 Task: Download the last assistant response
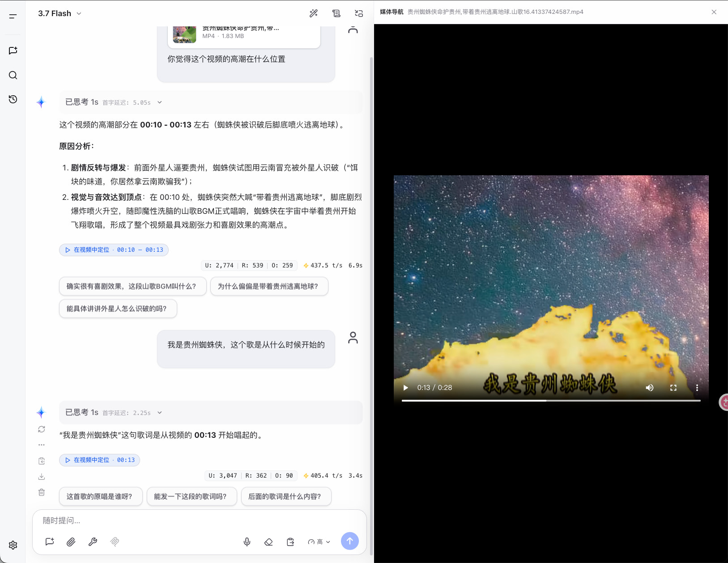click(x=42, y=477)
